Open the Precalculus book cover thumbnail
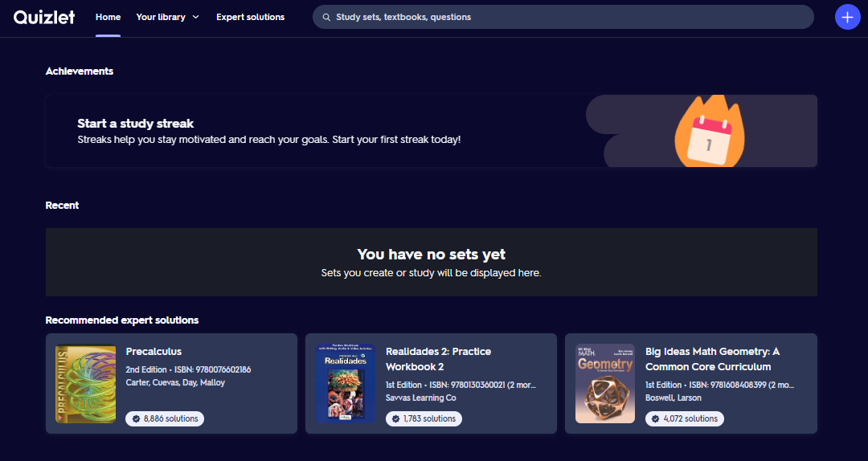This screenshot has height=461, width=868. click(x=86, y=384)
